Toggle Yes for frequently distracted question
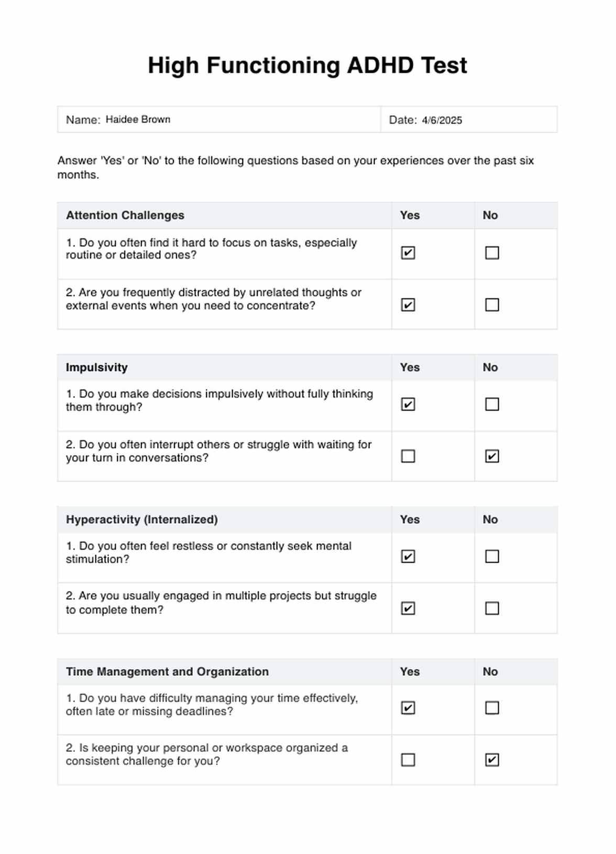 pos(408,305)
